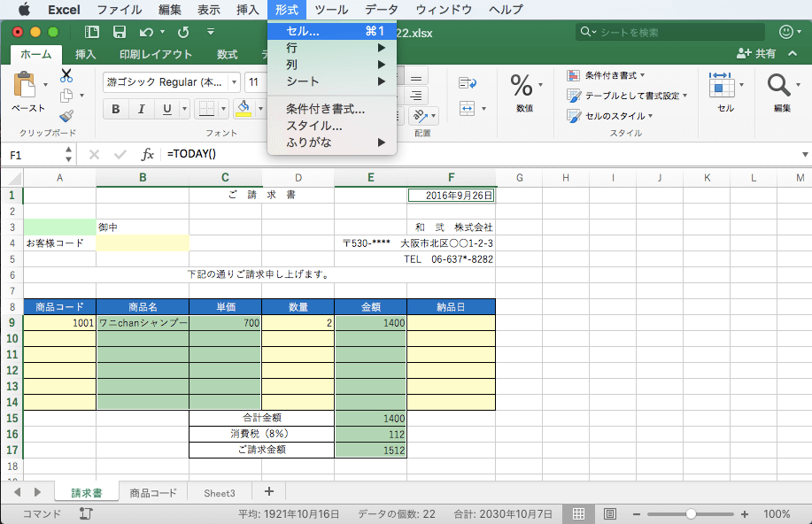Click the select all corner button
This screenshot has width=812, height=524.
click(x=12, y=178)
